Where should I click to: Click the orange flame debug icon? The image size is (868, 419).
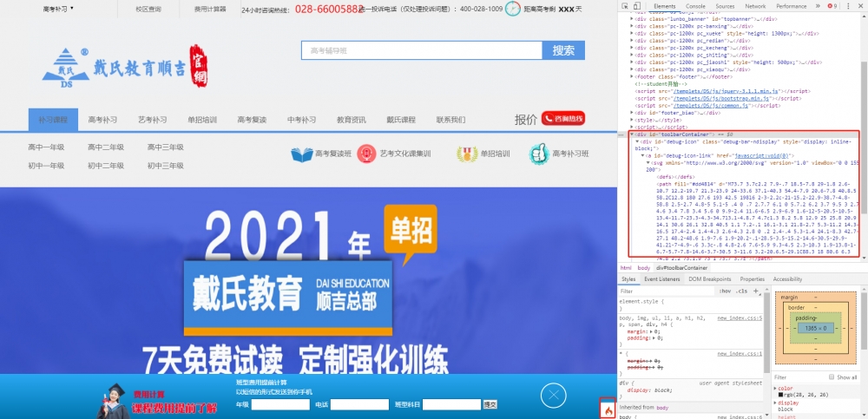click(608, 410)
